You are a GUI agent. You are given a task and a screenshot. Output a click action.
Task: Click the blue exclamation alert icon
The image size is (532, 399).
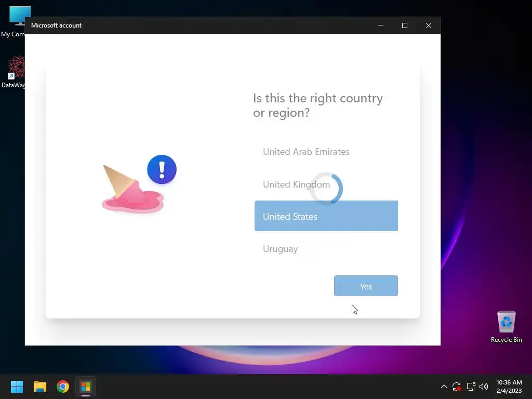coord(162,169)
